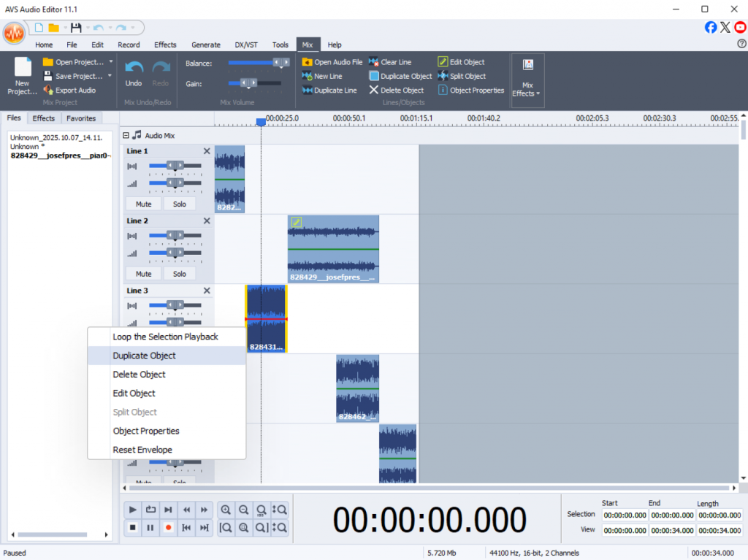The height and width of the screenshot is (560, 748).
Task: Toggle Mute on Line 2
Action: click(143, 274)
